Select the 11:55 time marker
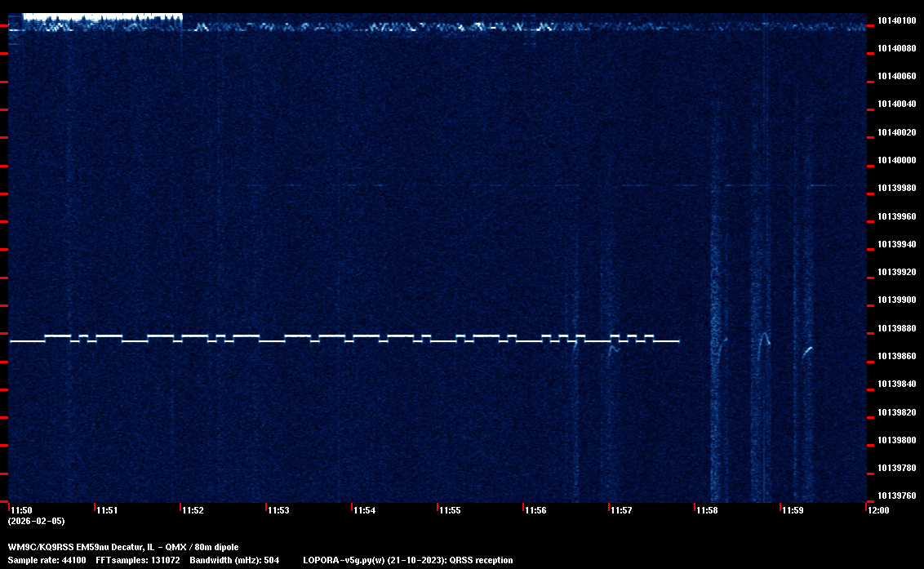This screenshot has height=569, width=924. 450,510
